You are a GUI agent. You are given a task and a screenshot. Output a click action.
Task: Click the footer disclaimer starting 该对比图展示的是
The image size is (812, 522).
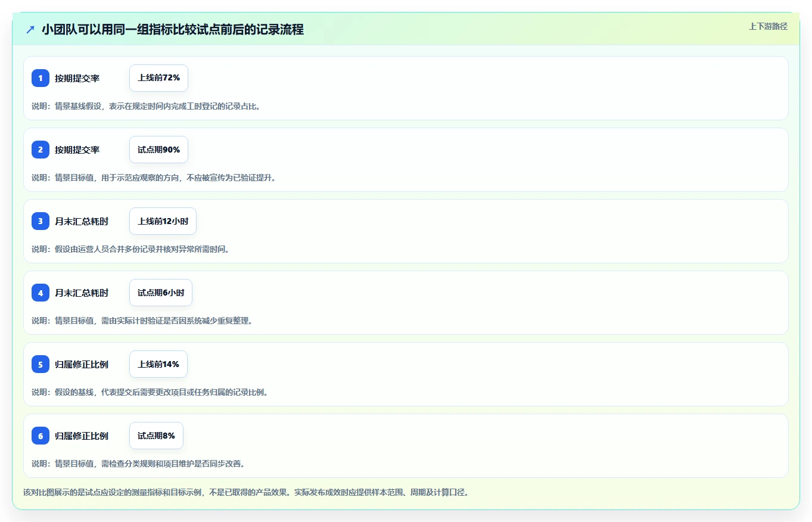[x=246, y=493]
